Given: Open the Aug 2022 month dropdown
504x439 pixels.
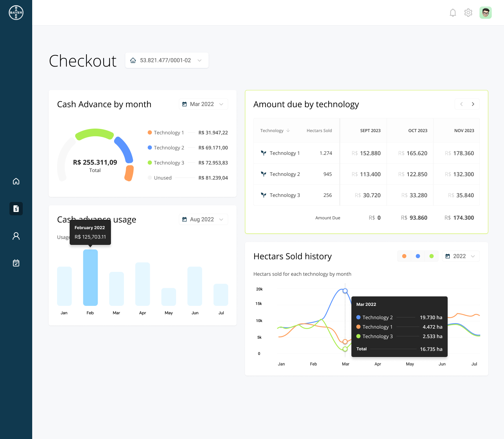Looking at the screenshot, I should click(203, 219).
